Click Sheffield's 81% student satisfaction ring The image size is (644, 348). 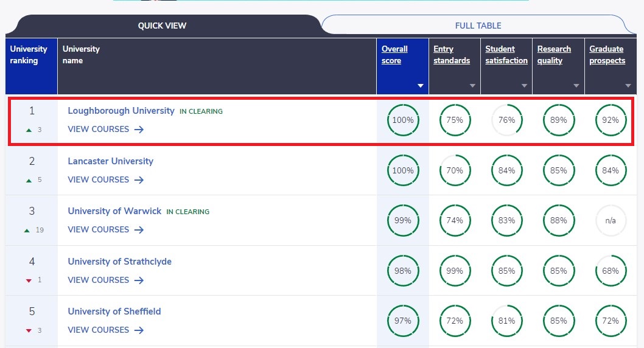coord(507,321)
